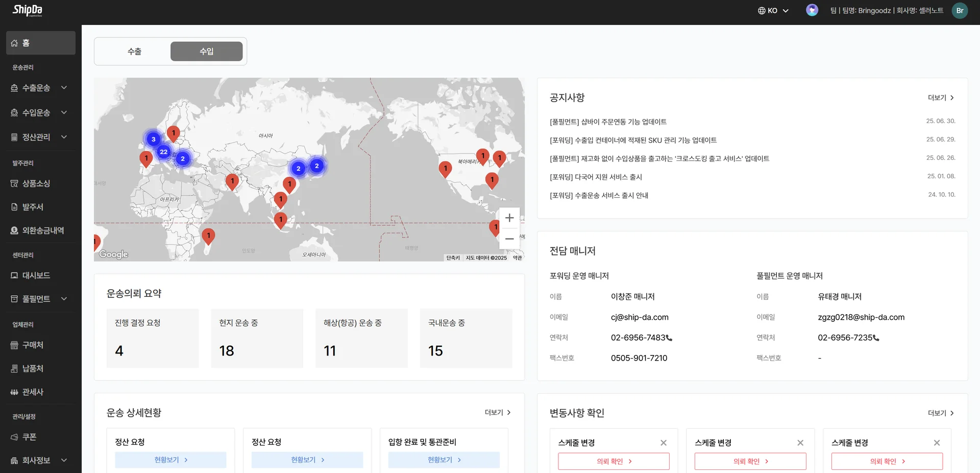Click the Br user avatar
The height and width of the screenshot is (473, 980).
click(x=960, y=11)
